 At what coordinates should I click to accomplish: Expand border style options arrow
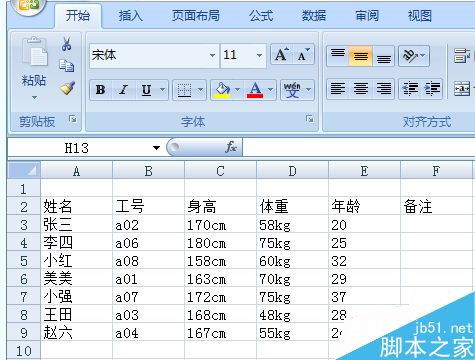[200, 89]
